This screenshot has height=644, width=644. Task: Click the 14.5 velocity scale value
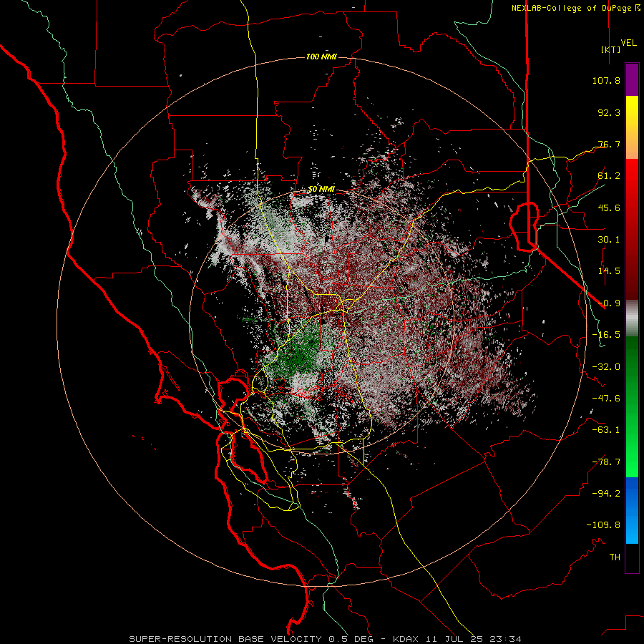pos(609,271)
